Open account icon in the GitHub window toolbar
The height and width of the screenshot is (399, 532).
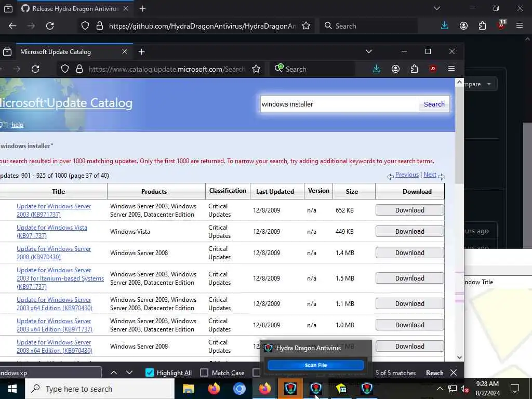[x=463, y=26]
